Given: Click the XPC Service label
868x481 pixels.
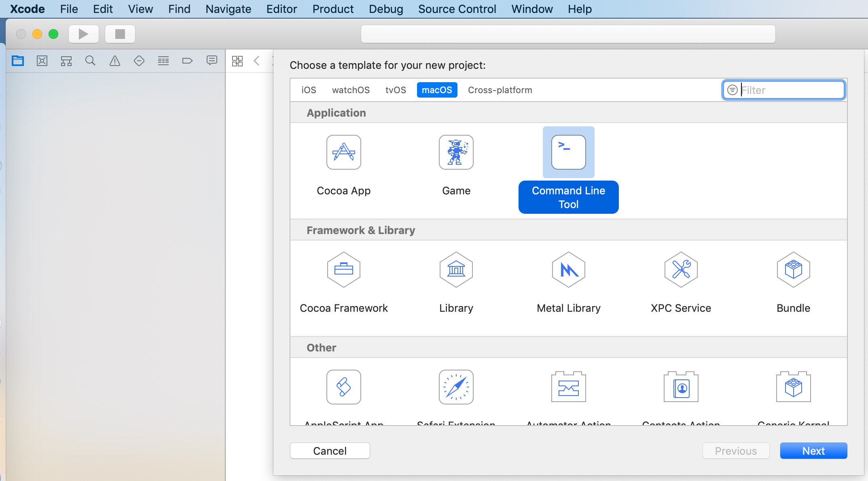Looking at the screenshot, I should click(x=681, y=308).
